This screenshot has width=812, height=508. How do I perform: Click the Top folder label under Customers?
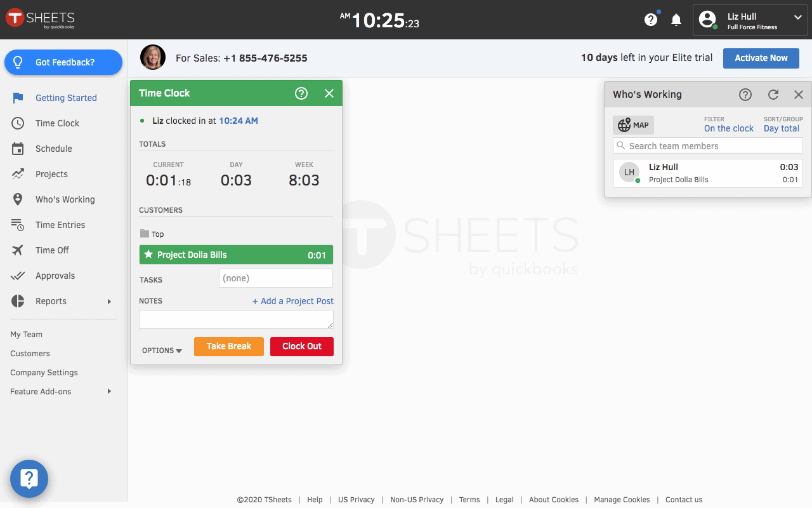pyautogui.click(x=157, y=234)
